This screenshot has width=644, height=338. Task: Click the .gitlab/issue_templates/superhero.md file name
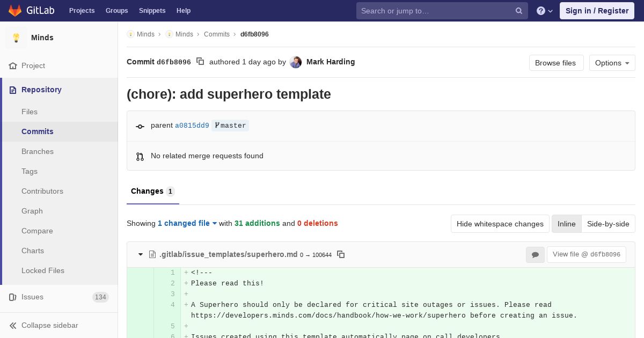pos(229,254)
